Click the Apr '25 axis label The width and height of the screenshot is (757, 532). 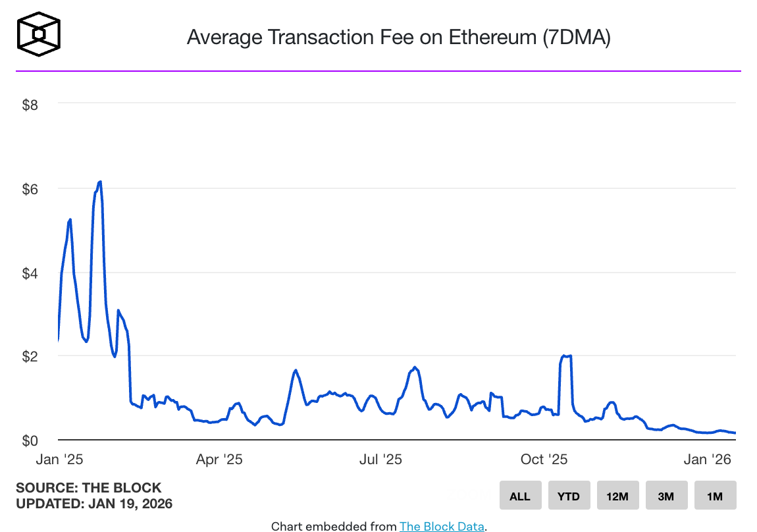(x=219, y=459)
